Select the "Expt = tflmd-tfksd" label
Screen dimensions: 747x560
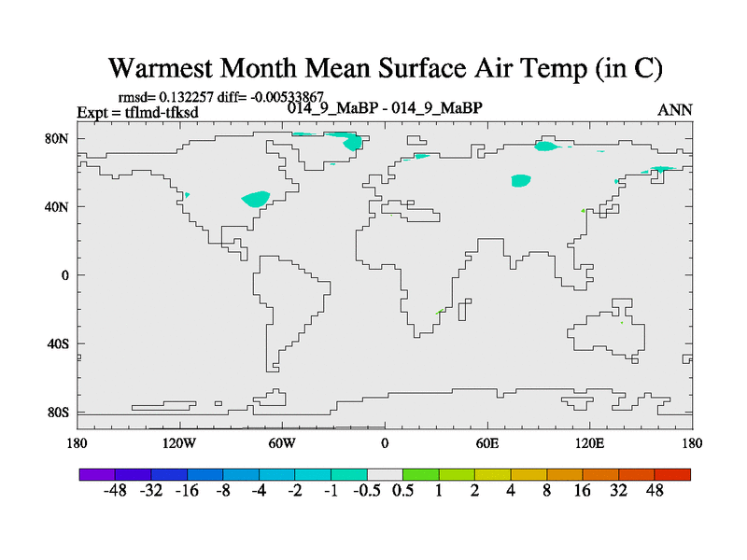(x=137, y=113)
